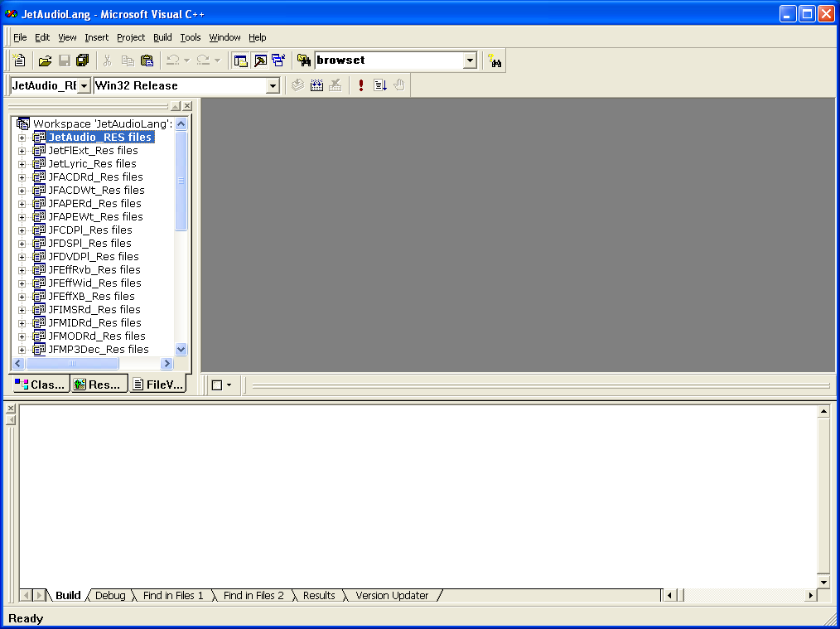Click the Redo arrow icon
Screen dimensions: 840x629
coord(203,60)
